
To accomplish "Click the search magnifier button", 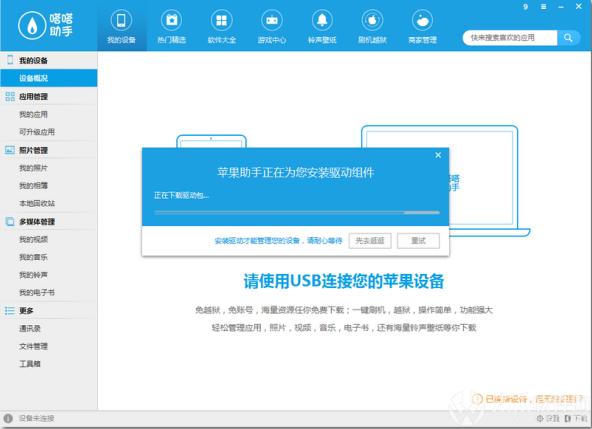I will tap(568, 38).
